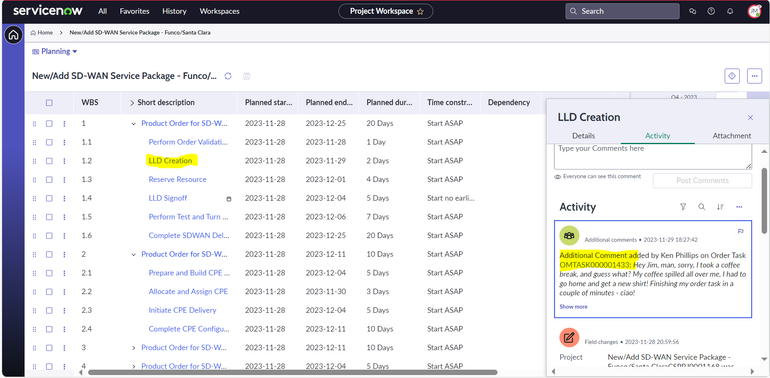The width and height of the screenshot is (770, 378).
Task: Open row menu dots for LLD Creation row
Action: pyautogui.click(x=64, y=161)
